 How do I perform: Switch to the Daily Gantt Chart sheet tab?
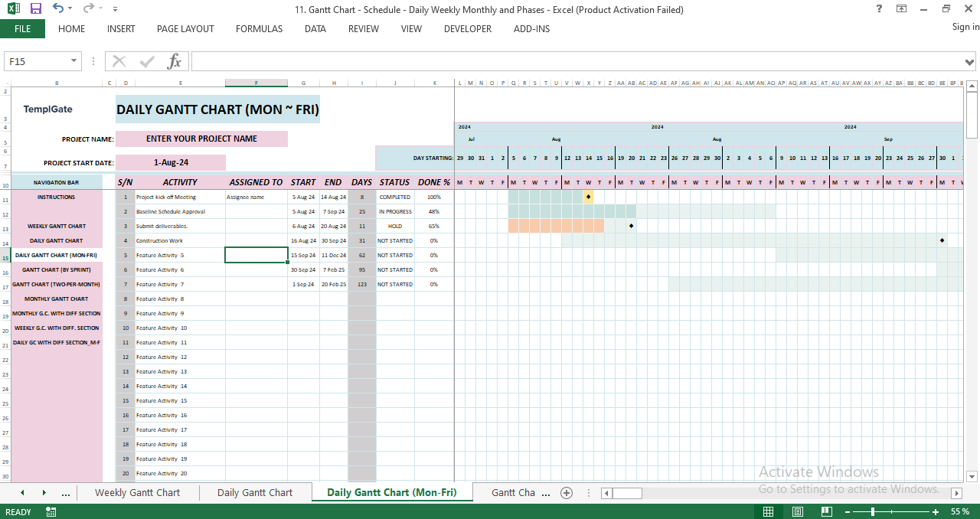click(255, 492)
